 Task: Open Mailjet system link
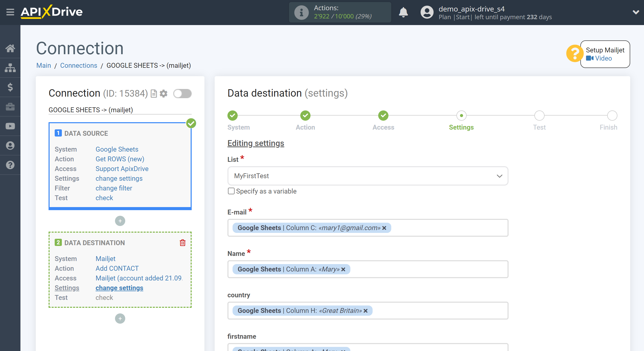(x=106, y=259)
